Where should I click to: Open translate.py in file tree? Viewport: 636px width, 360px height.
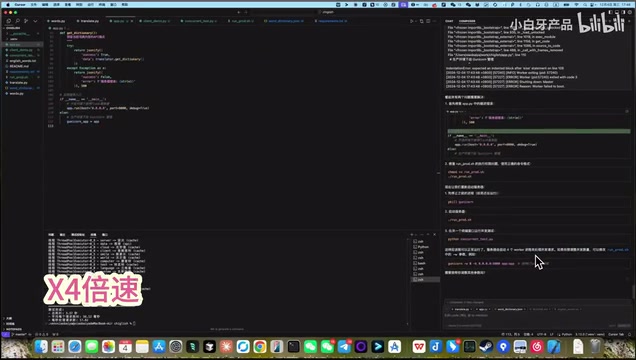click(21, 82)
